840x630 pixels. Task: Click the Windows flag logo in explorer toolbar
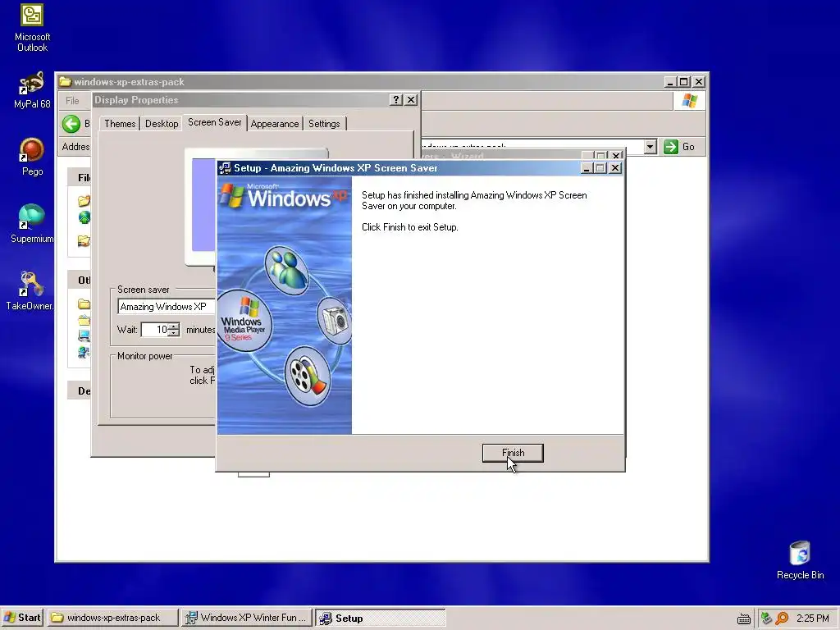point(689,101)
